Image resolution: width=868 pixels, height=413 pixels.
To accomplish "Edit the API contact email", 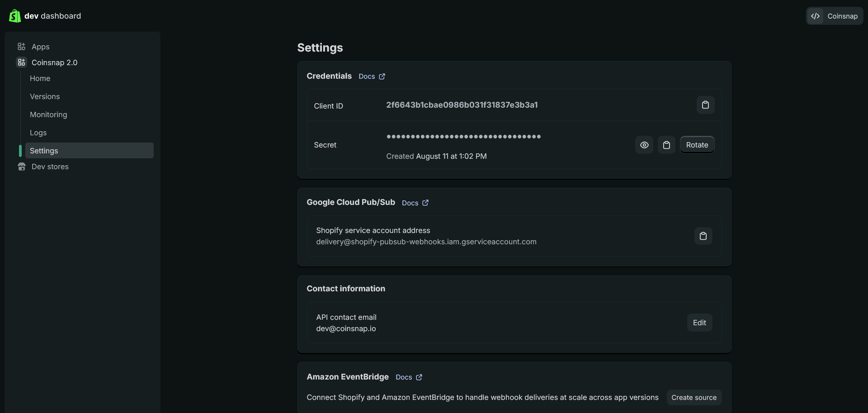I will (699, 323).
